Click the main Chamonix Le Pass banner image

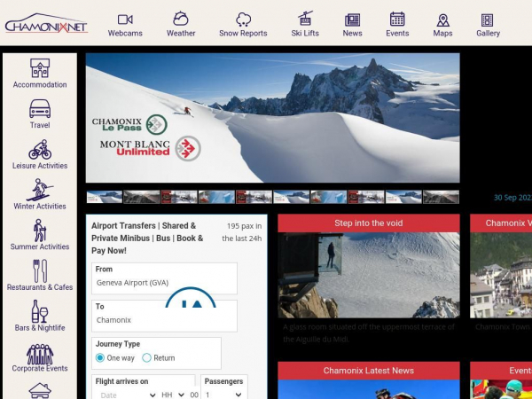pyautogui.click(x=272, y=118)
